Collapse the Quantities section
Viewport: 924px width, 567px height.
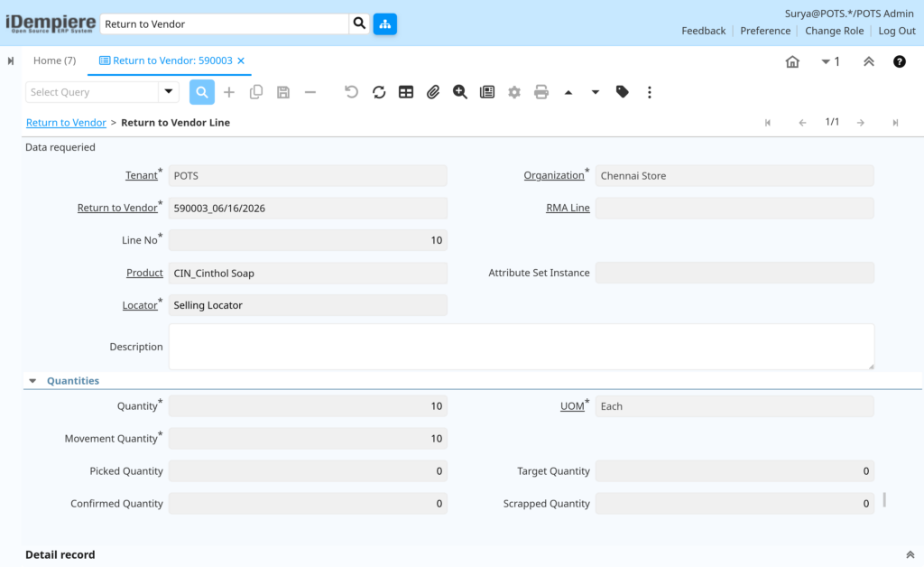pos(33,381)
